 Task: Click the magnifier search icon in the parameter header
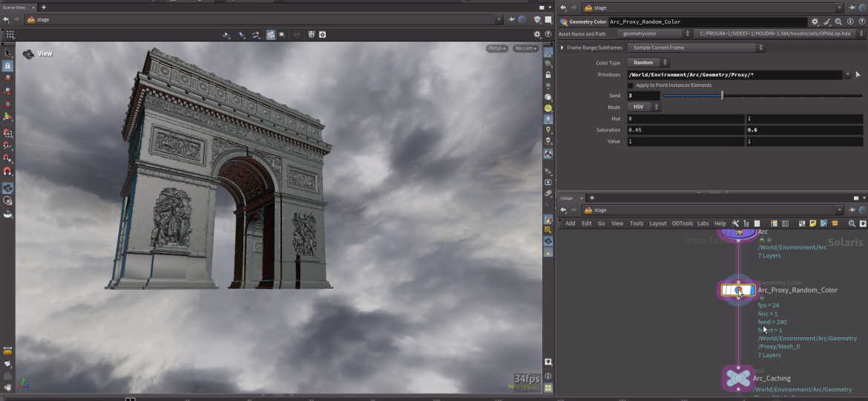(838, 22)
